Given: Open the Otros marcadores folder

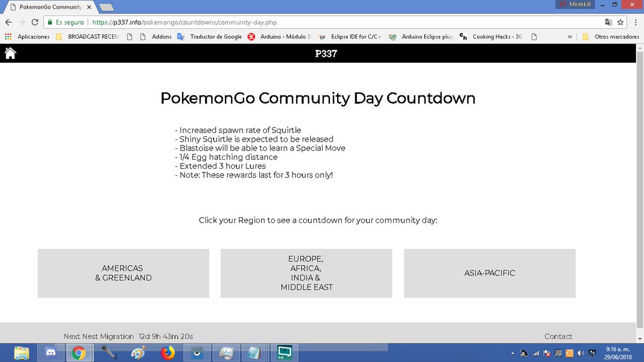Looking at the screenshot, I should (610, 36).
